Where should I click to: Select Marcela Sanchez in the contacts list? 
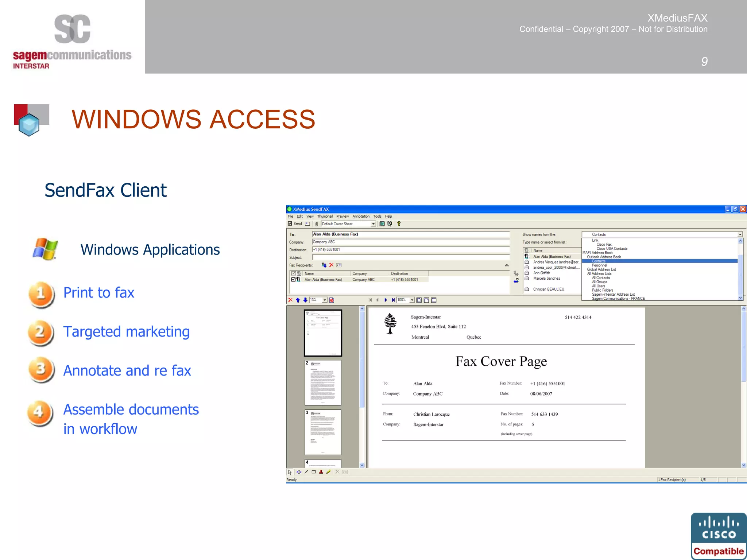point(546,278)
